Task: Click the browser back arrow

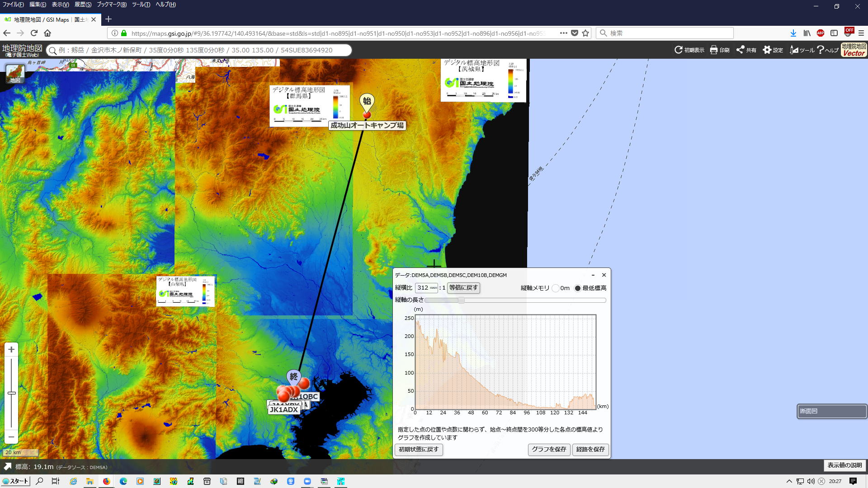Action: (7, 33)
